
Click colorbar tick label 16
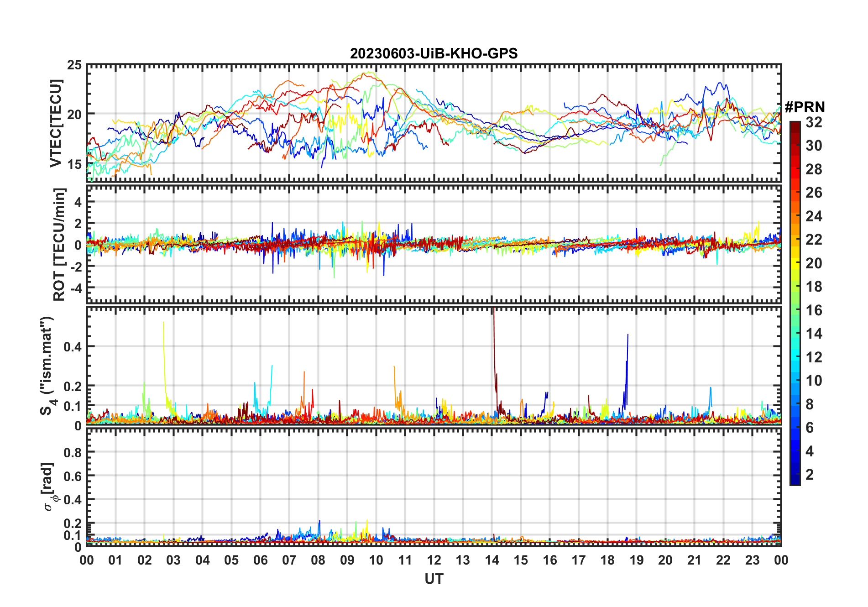click(x=814, y=310)
